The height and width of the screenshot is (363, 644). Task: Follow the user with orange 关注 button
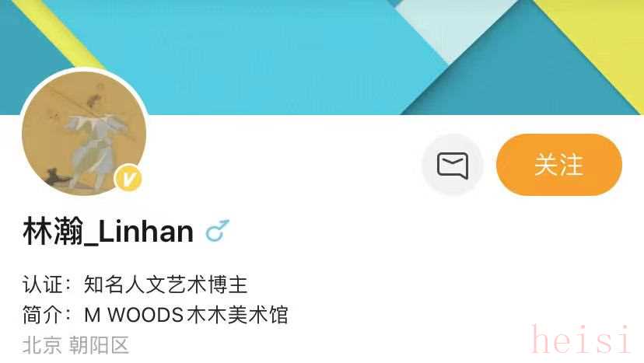tap(559, 165)
